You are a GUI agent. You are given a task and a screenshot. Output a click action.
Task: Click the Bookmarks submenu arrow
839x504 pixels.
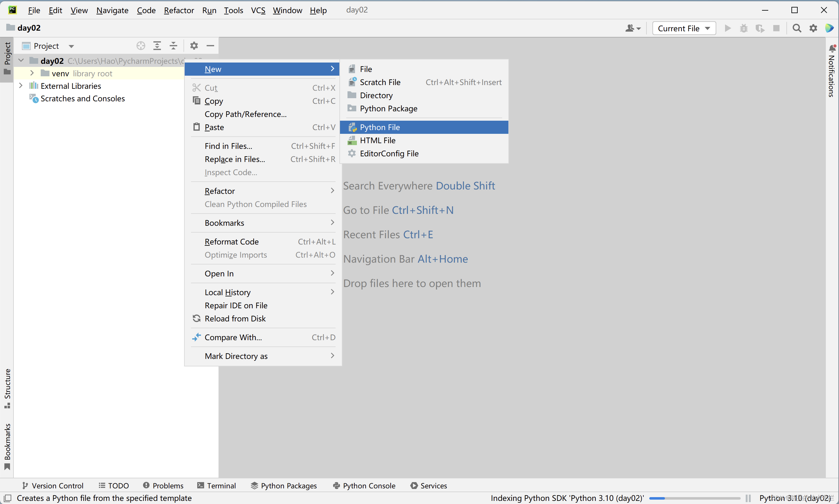(x=332, y=223)
